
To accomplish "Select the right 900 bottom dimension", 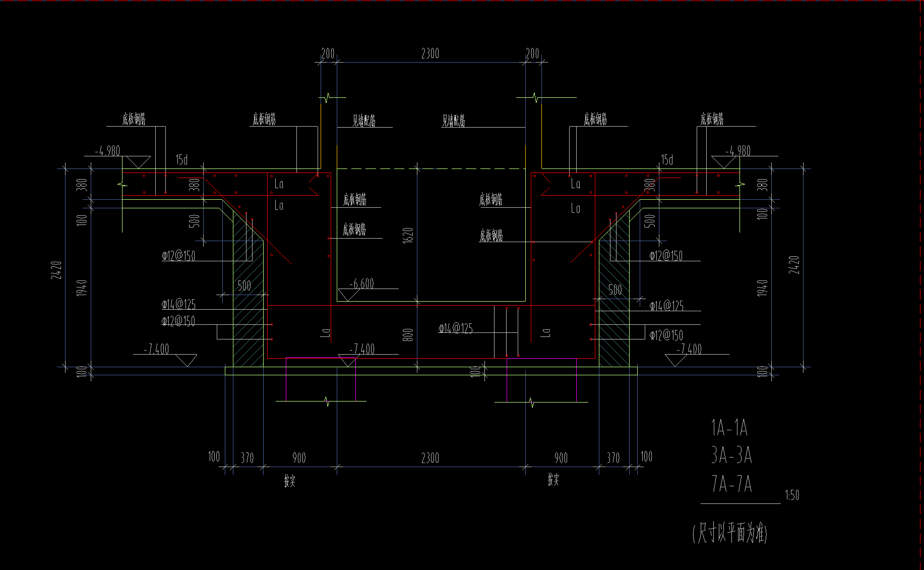I will click(x=561, y=458).
